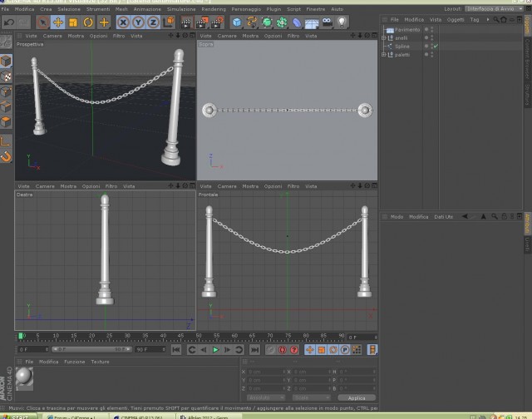Open the Mesh menu

[x=121, y=9]
